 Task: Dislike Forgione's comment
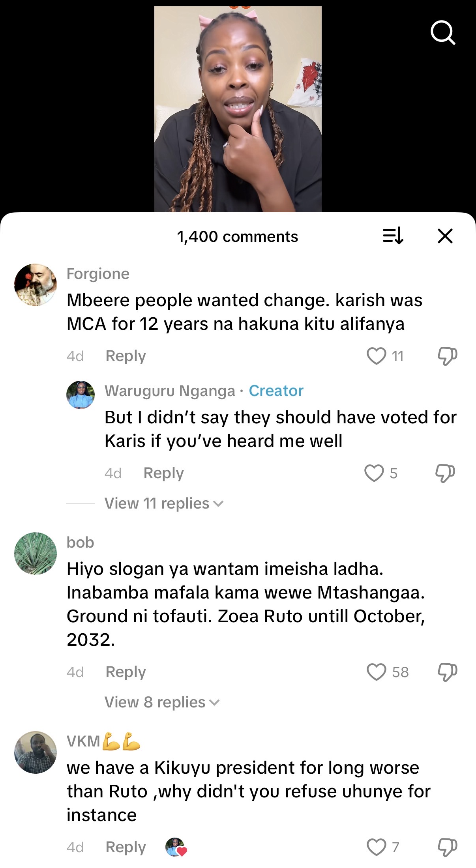[x=447, y=356]
